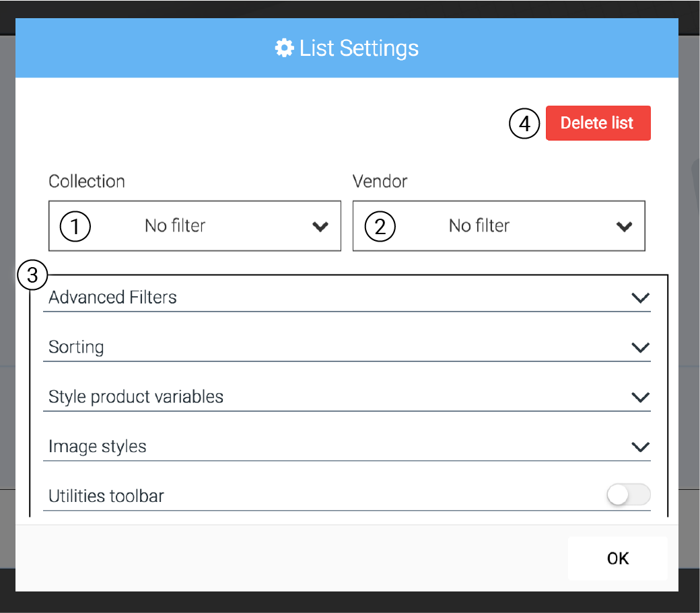The height and width of the screenshot is (613, 700).
Task: Click the Collection dropdown arrow icon
Action: coord(320,227)
